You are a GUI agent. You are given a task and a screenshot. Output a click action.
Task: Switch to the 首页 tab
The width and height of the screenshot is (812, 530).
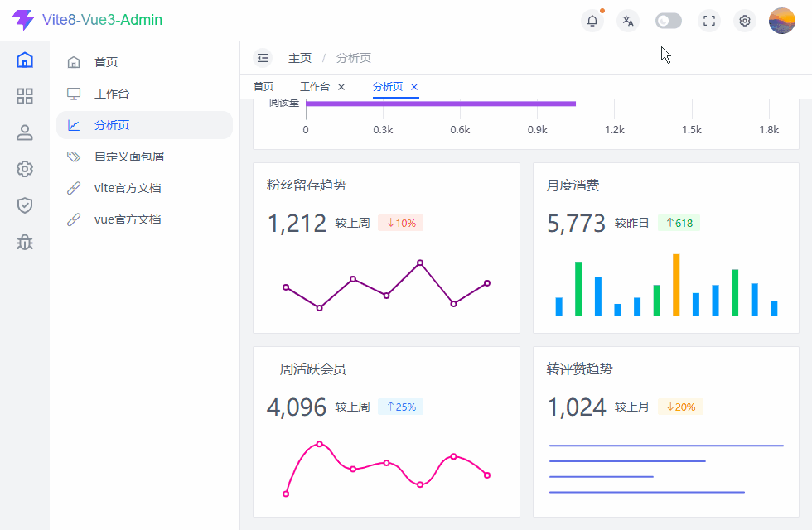tap(263, 87)
